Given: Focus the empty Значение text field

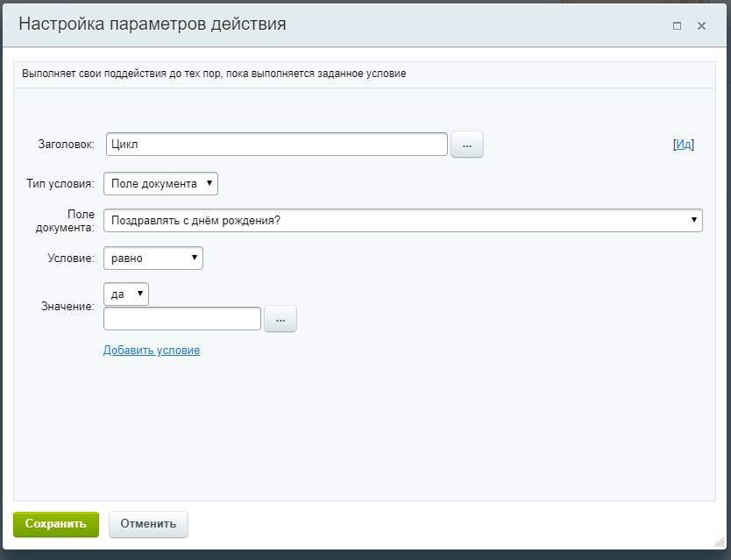Looking at the screenshot, I should point(182,319).
